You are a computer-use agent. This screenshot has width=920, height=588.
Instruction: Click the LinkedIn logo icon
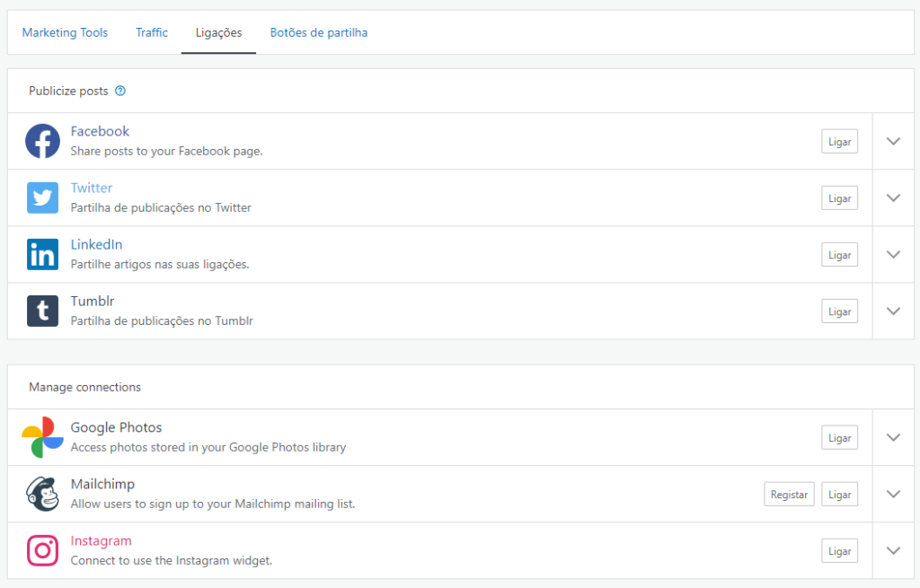coord(42,254)
